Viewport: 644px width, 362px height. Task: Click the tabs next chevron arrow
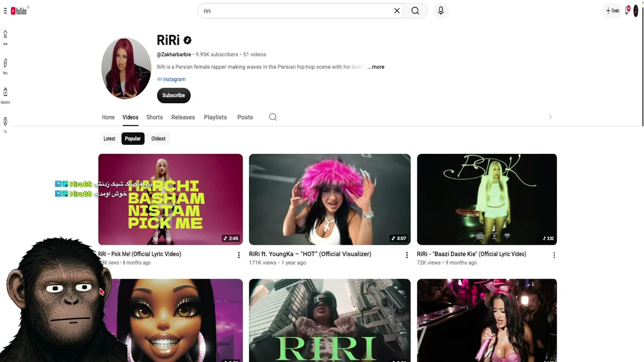550,117
